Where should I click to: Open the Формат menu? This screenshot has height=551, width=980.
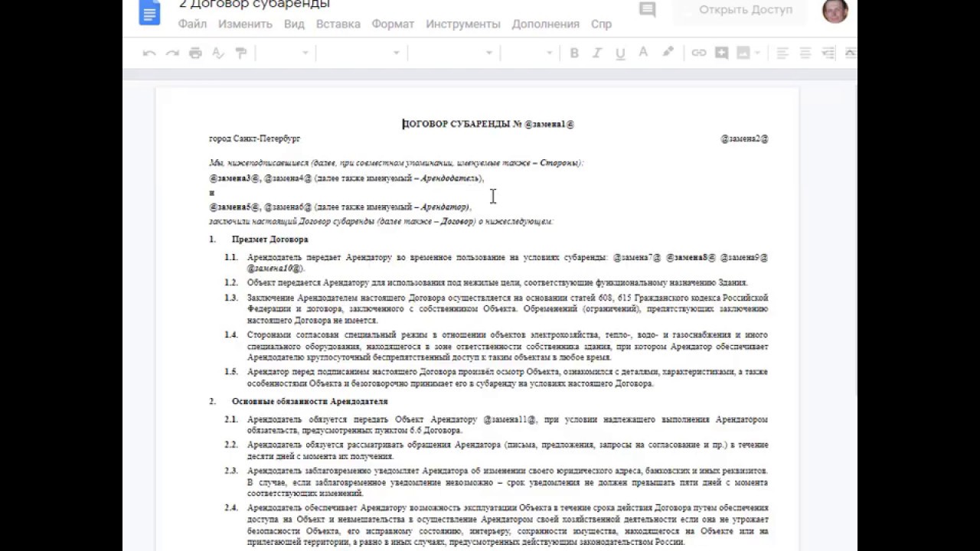(393, 24)
